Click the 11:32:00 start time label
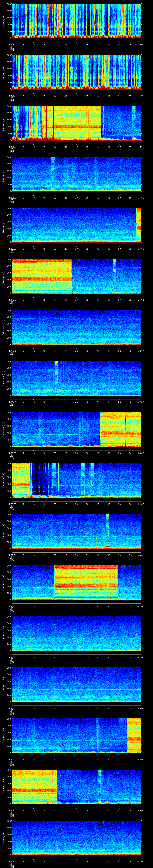This screenshot has height=868, width=153. [12, 197]
